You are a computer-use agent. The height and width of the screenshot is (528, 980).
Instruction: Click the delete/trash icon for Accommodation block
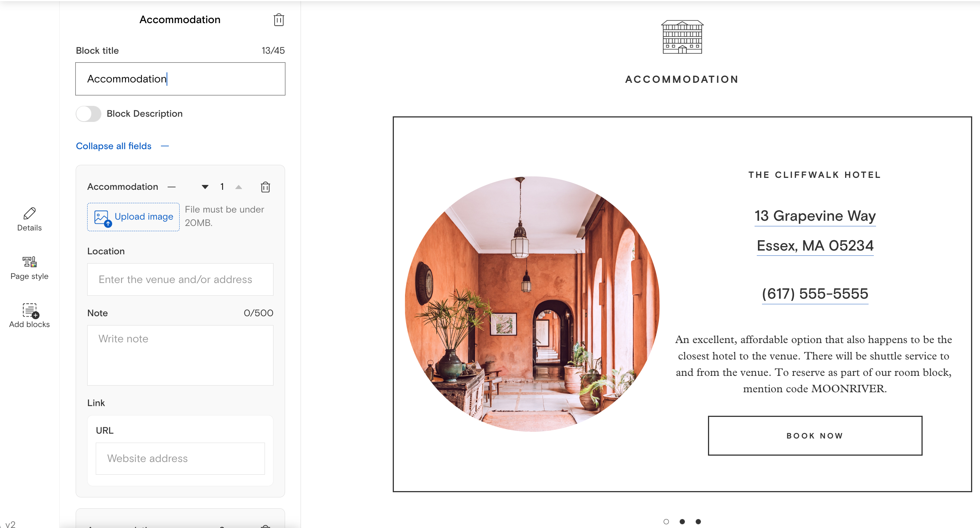coord(279,19)
